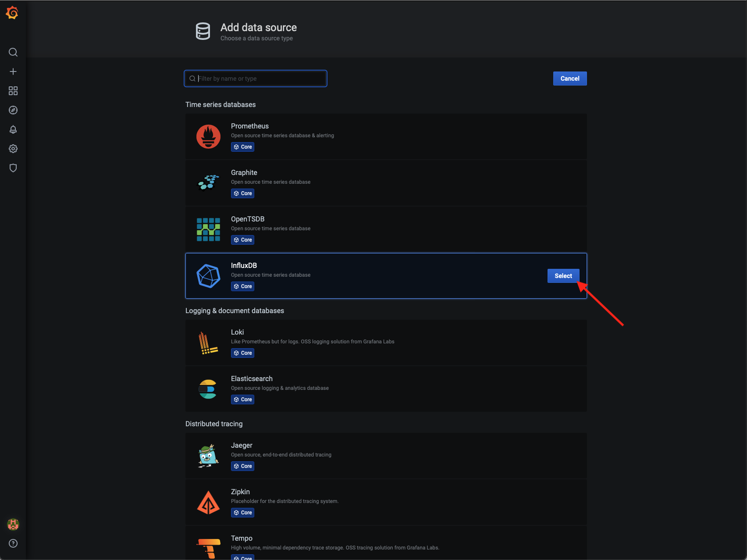This screenshot has height=560, width=747.
Task: Click the InfluxDB polyhedron logo
Action: tap(208, 276)
